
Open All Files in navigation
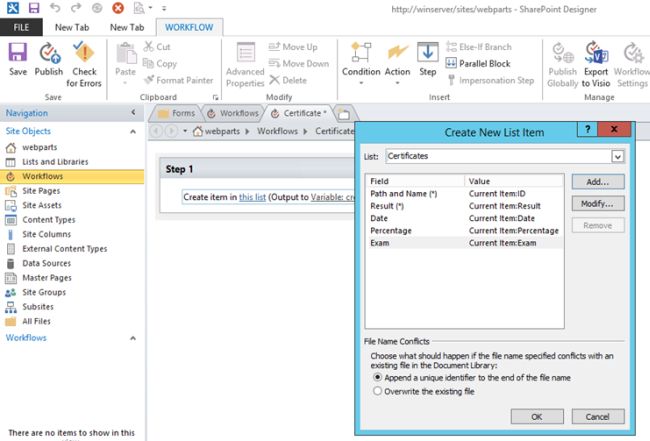click(36, 321)
